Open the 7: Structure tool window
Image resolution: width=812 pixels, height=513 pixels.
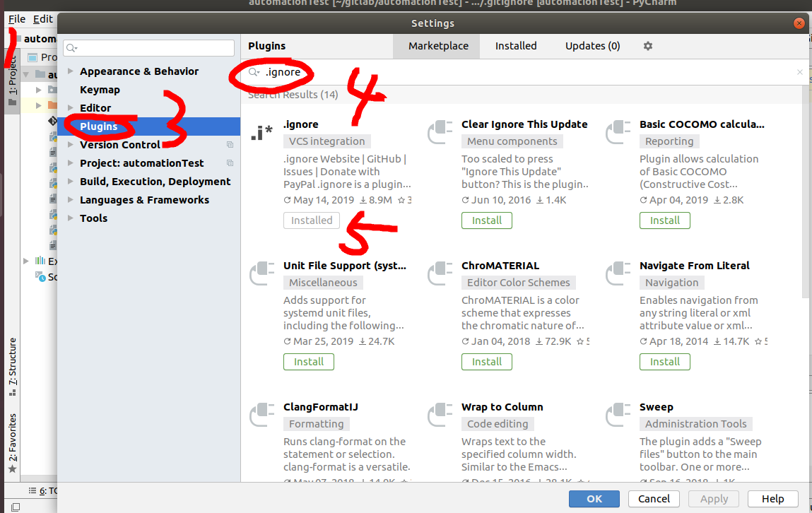pyautogui.click(x=13, y=367)
